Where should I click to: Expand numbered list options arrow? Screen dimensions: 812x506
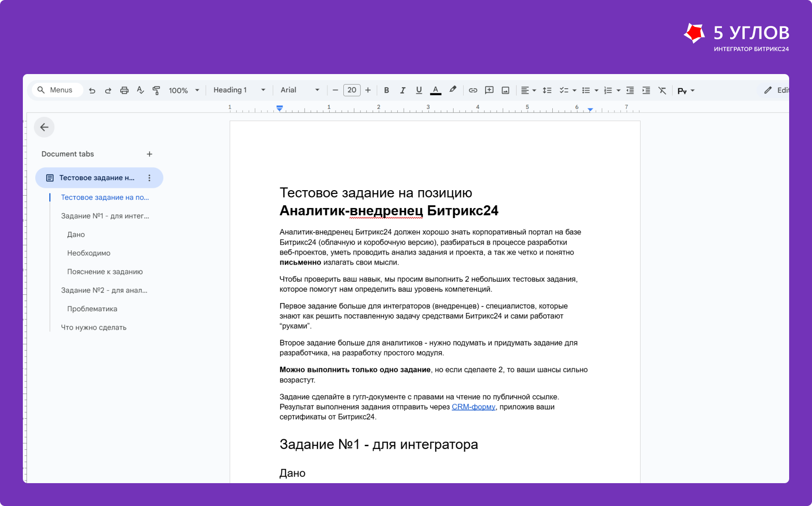pyautogui.click(x=618, y=91)
